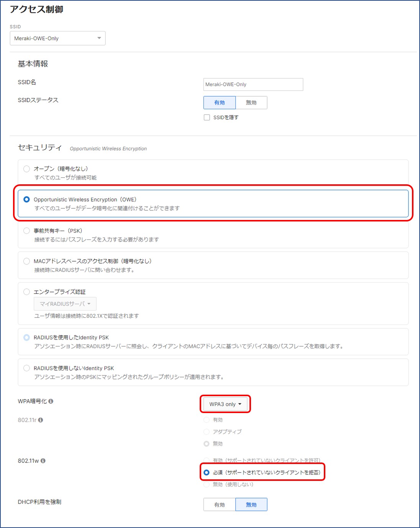Viewport: 420px width, 528px height.
Task: Select RADIUSを使用したIdentity PSK radio
Action: pyautogui.click(x=26, y=338)
